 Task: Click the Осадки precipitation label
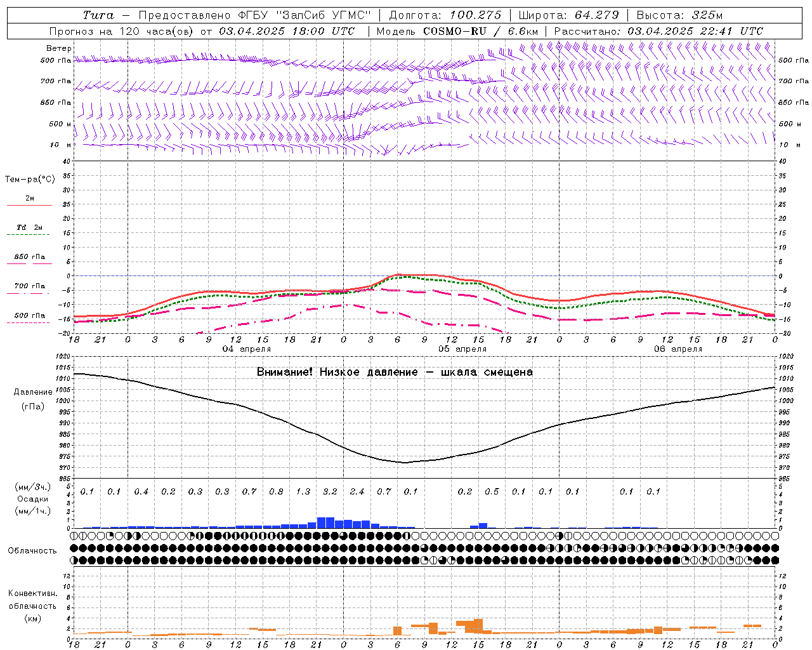coord(32,500)
